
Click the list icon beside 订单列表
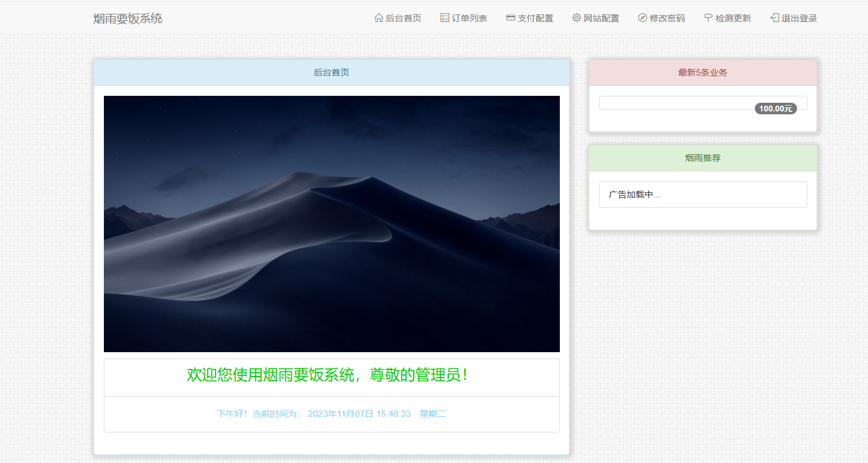coord(444,18)
